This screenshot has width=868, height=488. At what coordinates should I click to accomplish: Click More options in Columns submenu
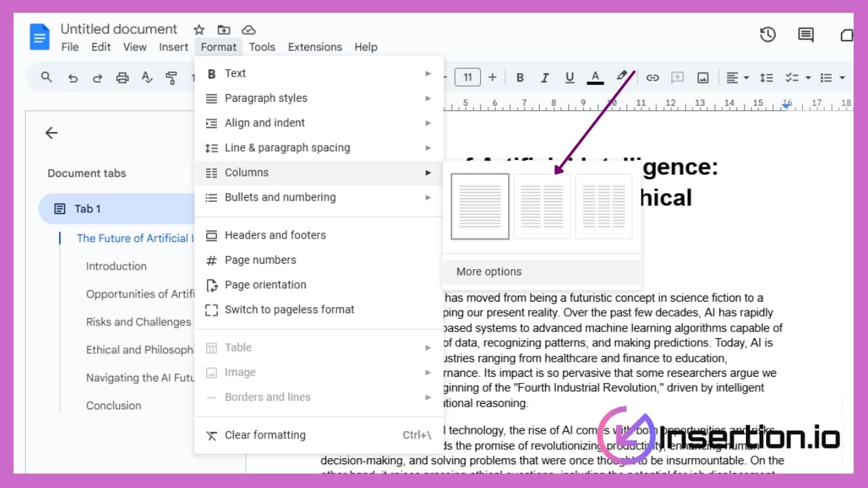(x=489, y=272)
